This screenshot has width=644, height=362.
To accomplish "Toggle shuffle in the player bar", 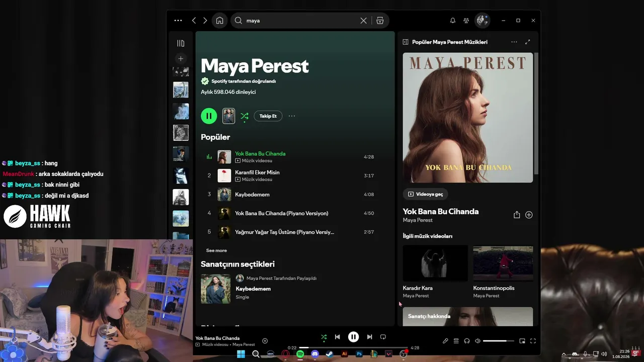I will pos(324,337).
